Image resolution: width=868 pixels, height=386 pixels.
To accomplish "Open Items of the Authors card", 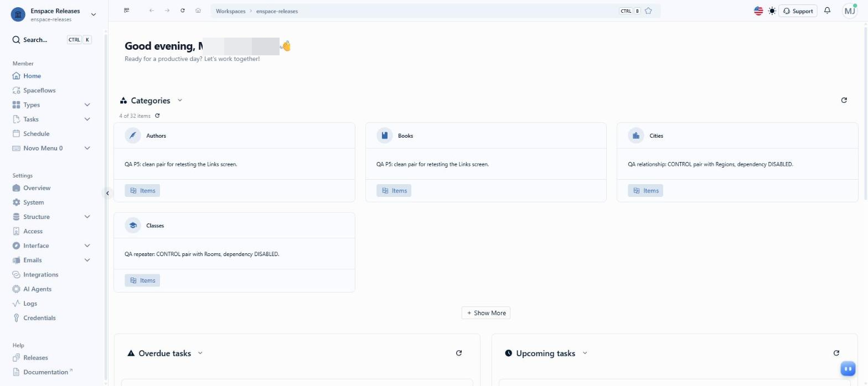I will click(x=142, y=190).
